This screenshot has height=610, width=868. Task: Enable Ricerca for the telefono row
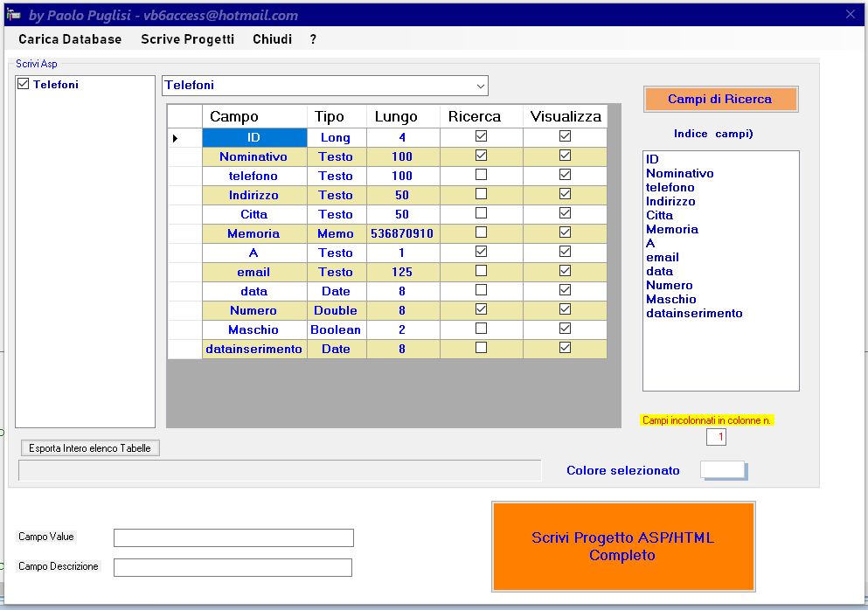(481, 175)
